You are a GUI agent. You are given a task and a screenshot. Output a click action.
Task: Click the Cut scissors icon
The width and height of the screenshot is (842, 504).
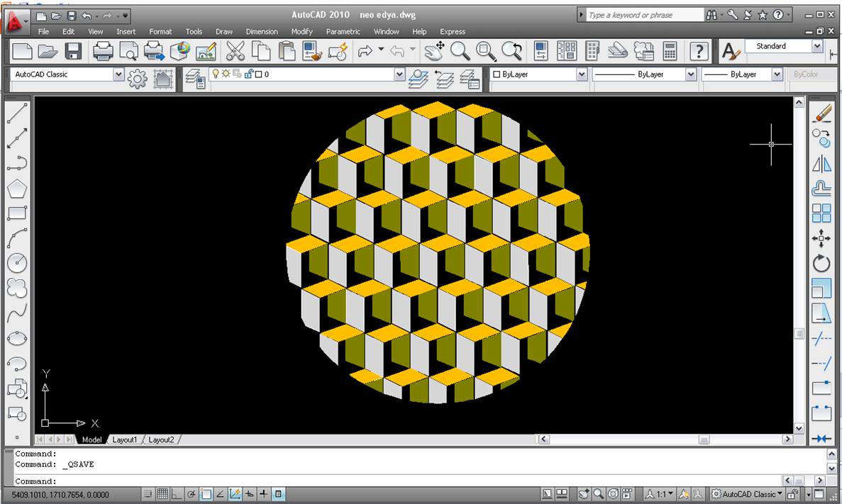(x=236, y=52)
